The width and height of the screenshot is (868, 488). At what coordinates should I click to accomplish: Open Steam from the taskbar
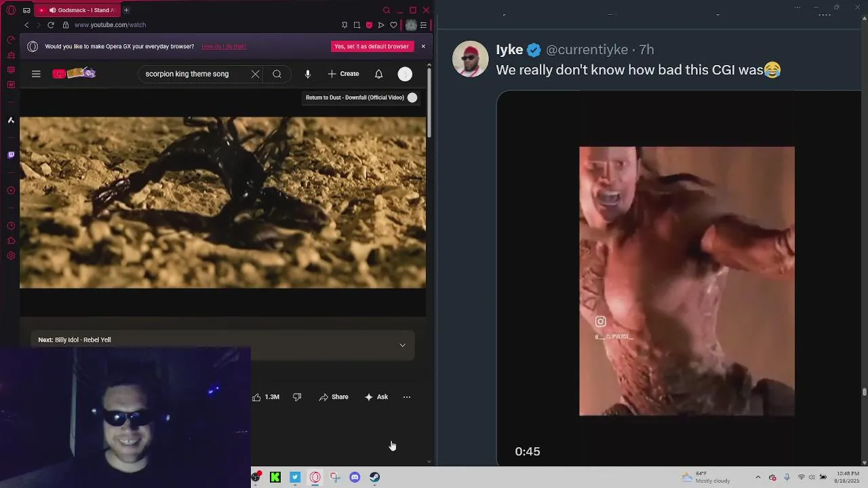374,477
